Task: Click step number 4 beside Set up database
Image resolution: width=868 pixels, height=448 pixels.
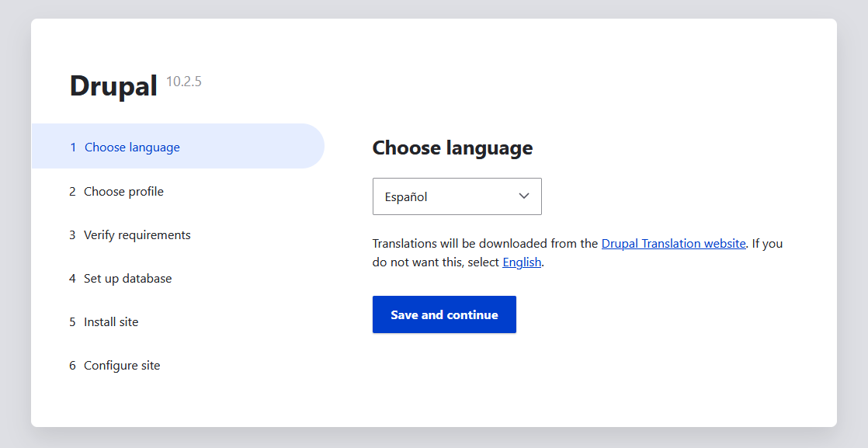Action: tap(72, 278)
